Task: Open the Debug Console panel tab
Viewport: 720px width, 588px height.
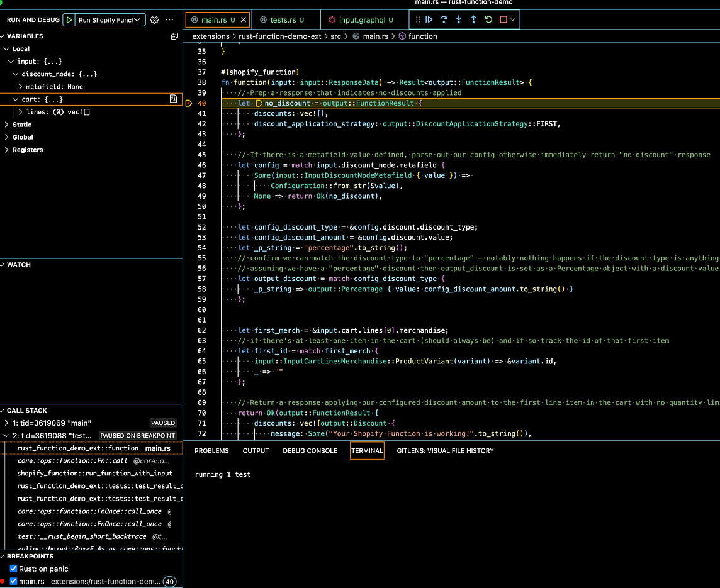Action: pos(310,451)
